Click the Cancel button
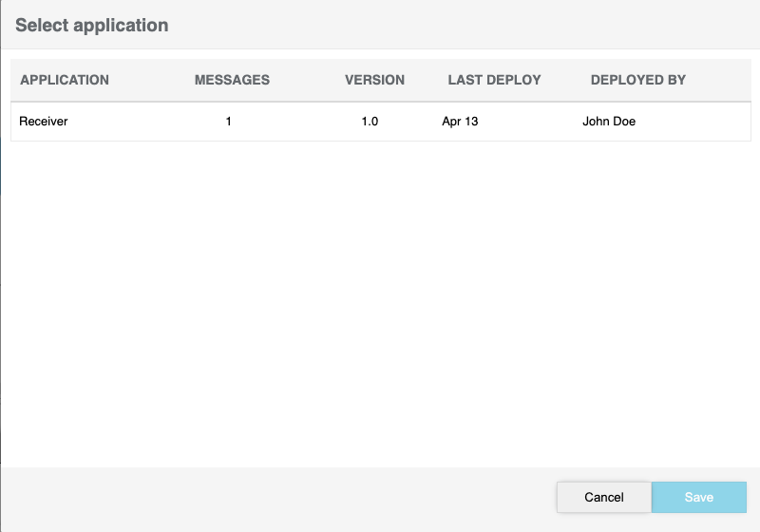Screen dimensions: 760x532 [603, 497]
